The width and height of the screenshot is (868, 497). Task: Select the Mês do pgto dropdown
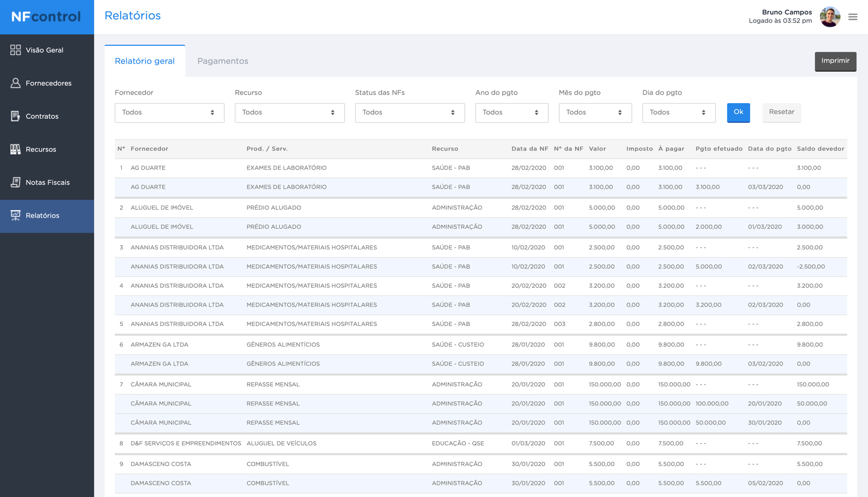595,113
